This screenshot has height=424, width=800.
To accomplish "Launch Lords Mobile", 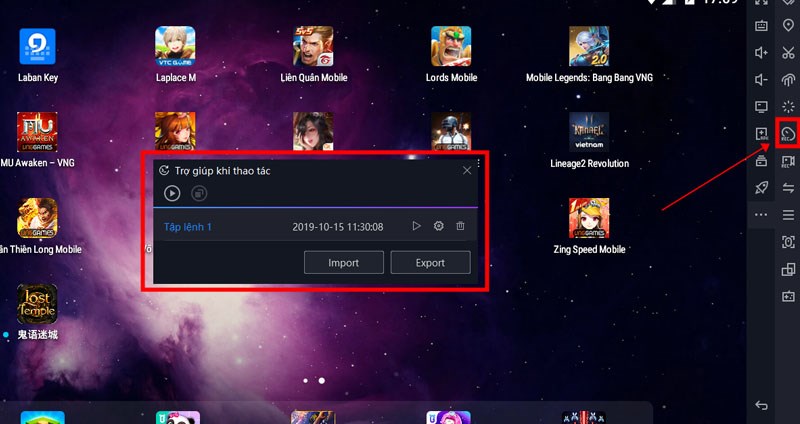I will pyautogui.click(x=451, y=47).
